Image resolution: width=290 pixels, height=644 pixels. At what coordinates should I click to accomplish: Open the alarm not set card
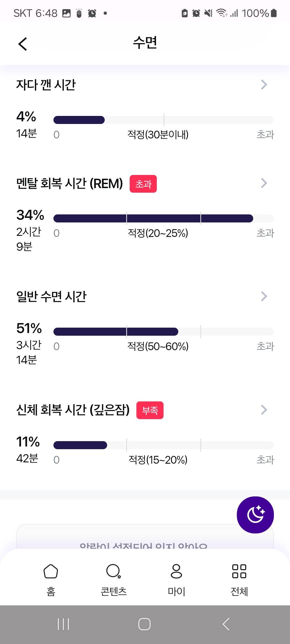[x=145, y=537]
